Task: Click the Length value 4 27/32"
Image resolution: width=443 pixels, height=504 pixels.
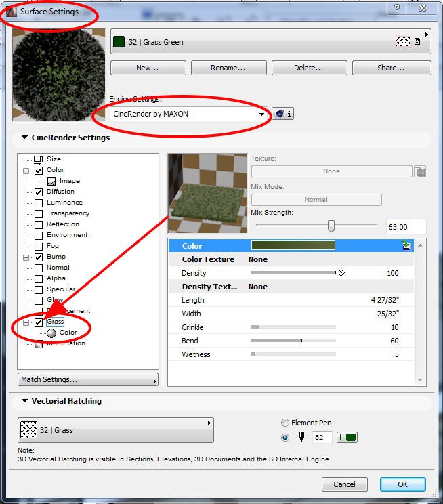Action: click(x=385, y=300)
